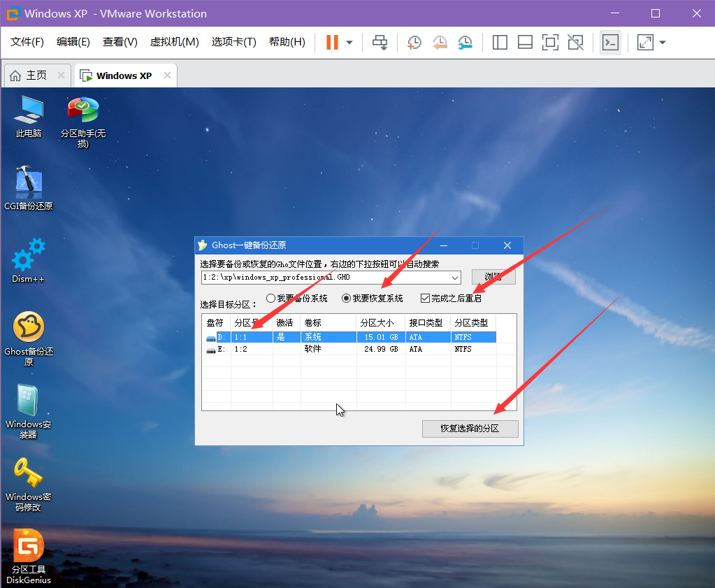The height and width of the screenshot is (588, 715).
Task: Open the 编辑(E) menu
Action: [x=73, y=42]
